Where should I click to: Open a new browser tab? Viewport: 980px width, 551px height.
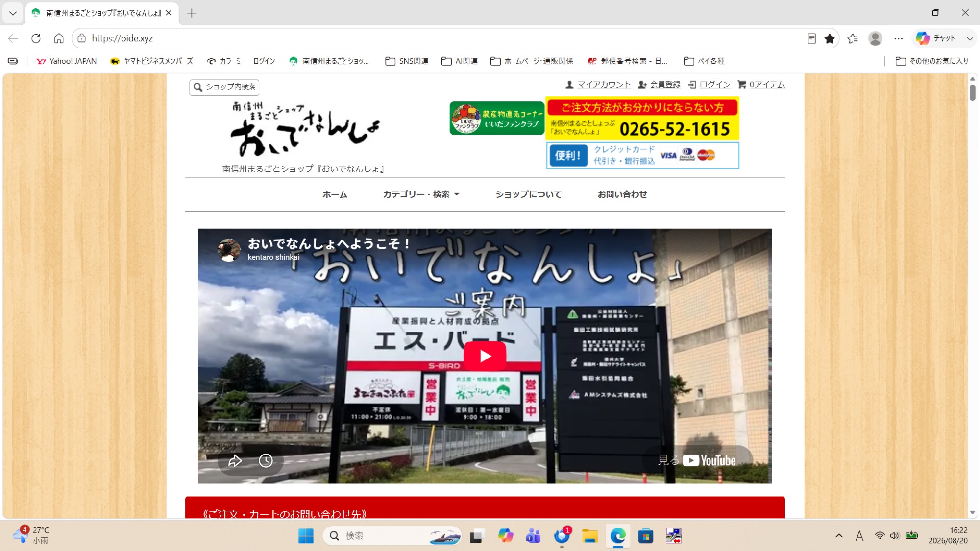[192, 13]
